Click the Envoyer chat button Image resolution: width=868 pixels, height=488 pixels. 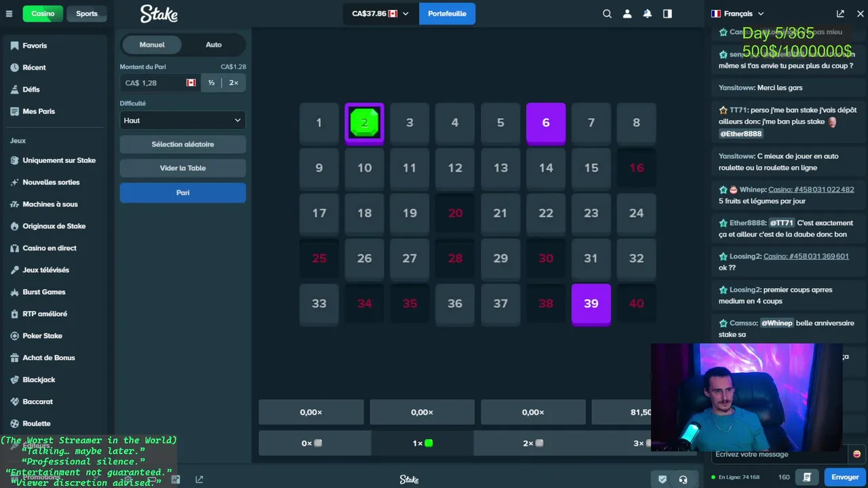845,477
